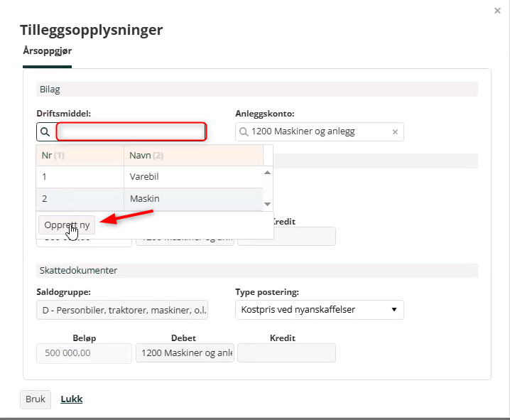Click the list scroll down arrow
Image resolution: width=510 pixels, height=420 pixels.
[267, 204]
